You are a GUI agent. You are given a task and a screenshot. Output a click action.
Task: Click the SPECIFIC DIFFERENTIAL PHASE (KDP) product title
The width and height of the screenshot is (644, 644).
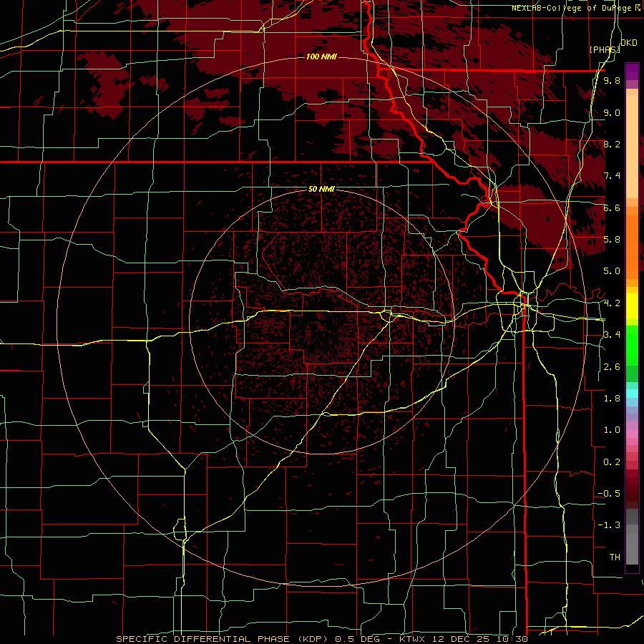tap(223, 639)
